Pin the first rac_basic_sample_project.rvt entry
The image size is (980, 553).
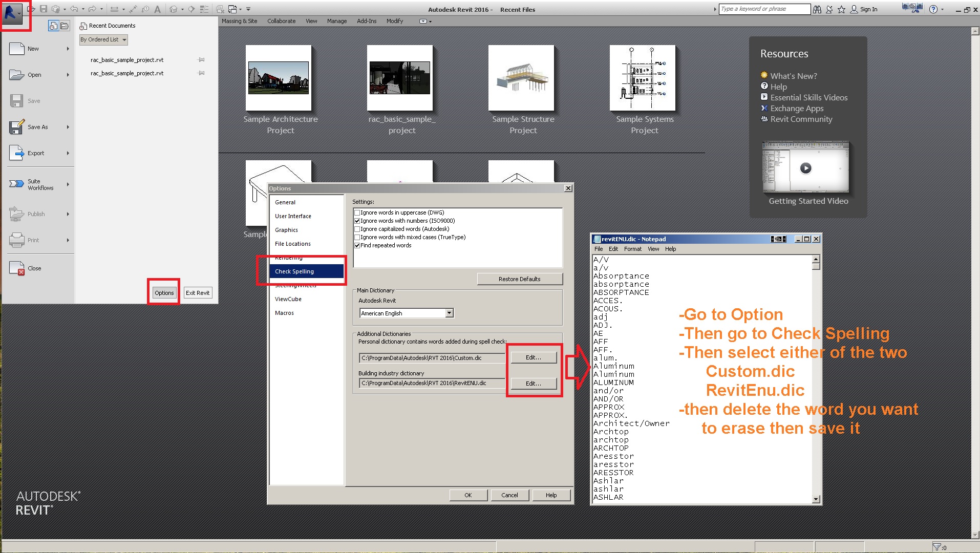(201, 60)
